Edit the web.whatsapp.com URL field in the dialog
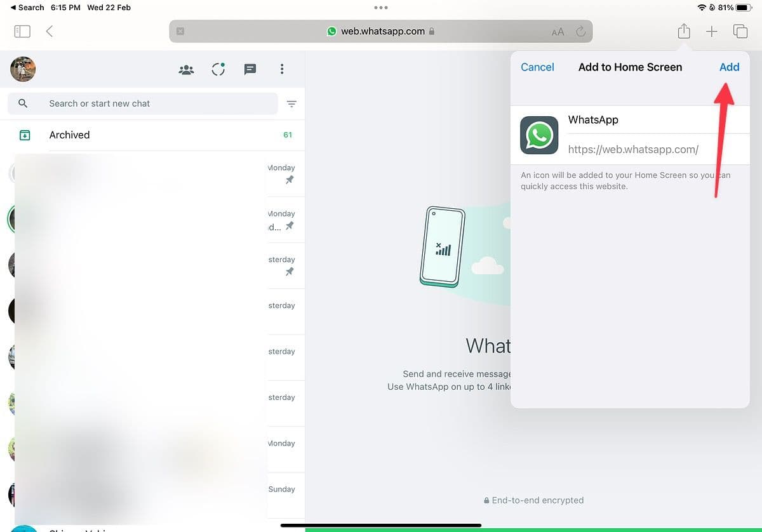Screen dimensions: 762x532 (x=633, y=150)
